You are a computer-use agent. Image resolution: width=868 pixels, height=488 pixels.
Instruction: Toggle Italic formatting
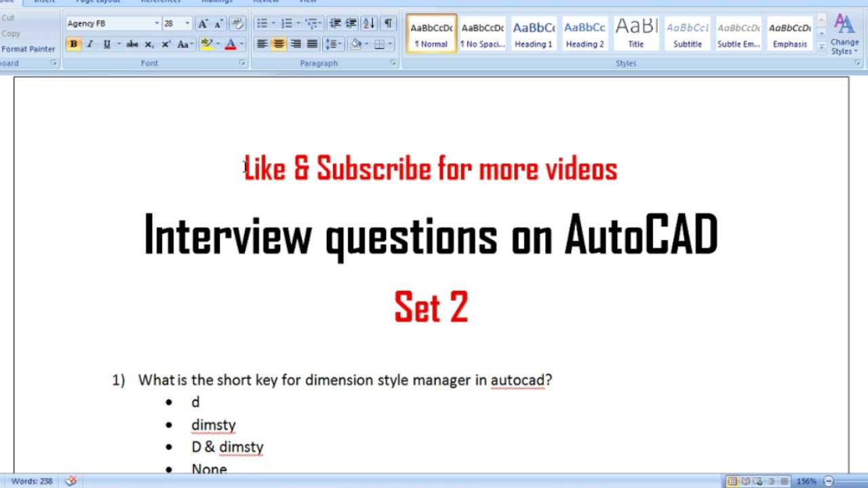click(90, 44)
